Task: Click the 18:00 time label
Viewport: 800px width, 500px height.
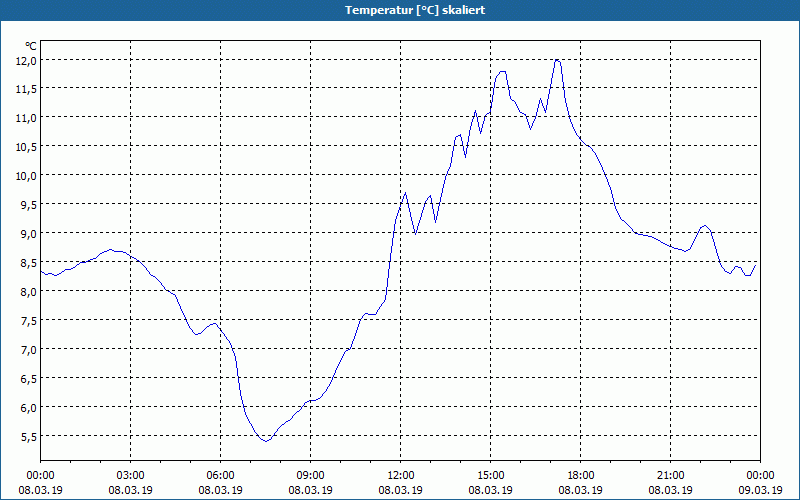Action: click(581, 476)
